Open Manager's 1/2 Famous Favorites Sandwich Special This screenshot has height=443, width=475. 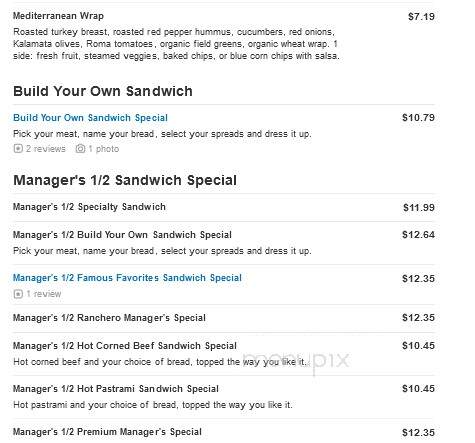tap(127, 278)
